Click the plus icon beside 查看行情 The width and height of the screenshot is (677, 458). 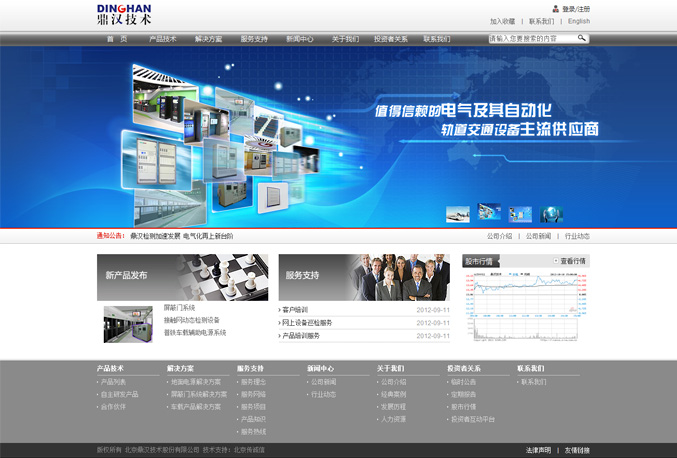pos(556,261)
